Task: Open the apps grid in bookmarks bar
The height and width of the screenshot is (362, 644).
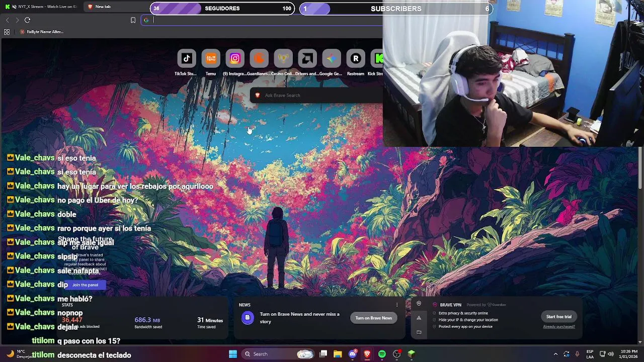Action: [x=7, y=32]
